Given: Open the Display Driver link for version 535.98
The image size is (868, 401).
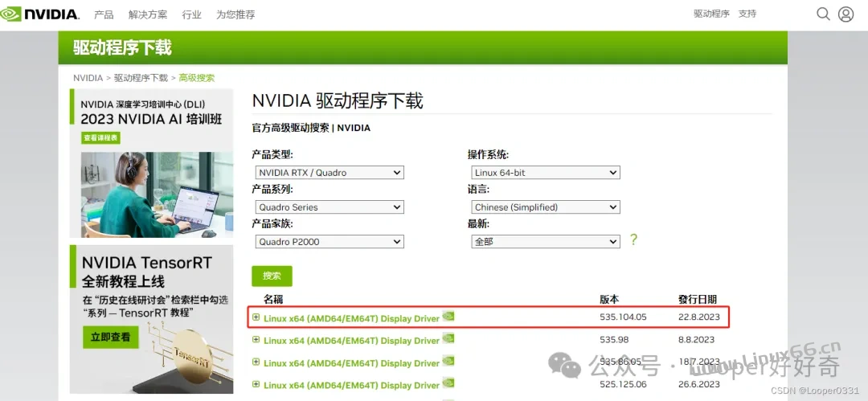Looking at the screenshot, I should tap(351, 341).
